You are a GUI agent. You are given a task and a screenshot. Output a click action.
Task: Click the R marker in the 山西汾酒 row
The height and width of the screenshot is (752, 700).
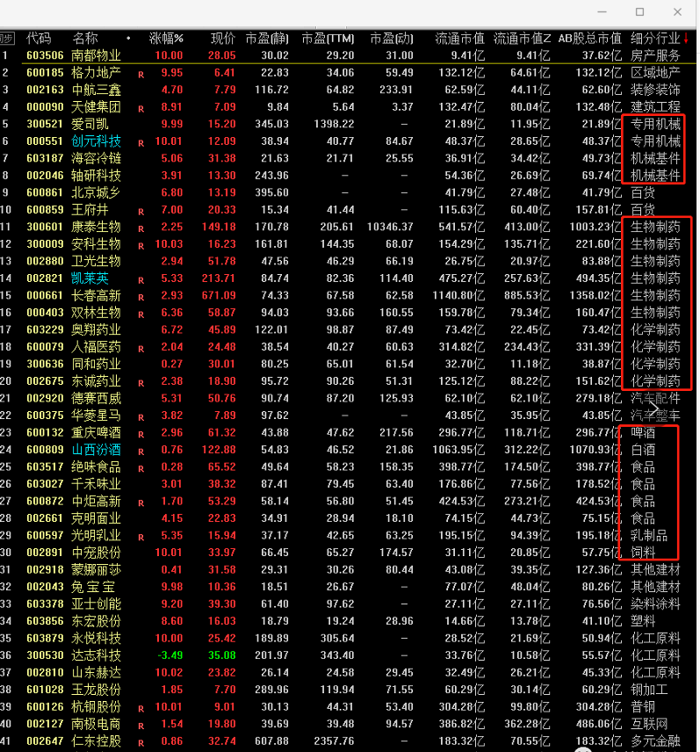click(x=141, y=452)
